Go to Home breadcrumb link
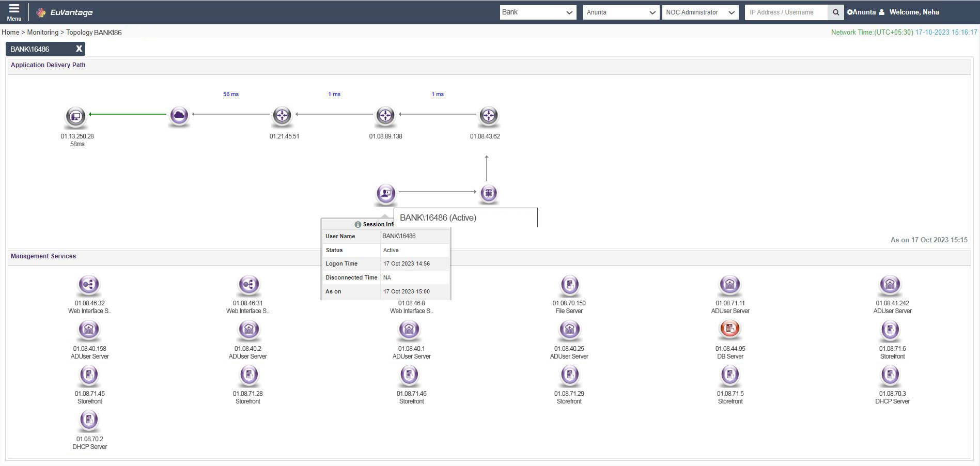The height and width of the screenshot is (466, 980). coord(10,32)
